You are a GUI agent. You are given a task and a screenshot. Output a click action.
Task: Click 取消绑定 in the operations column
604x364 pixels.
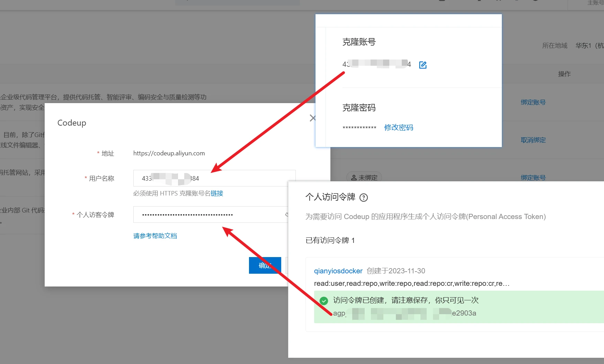[533, 140]
